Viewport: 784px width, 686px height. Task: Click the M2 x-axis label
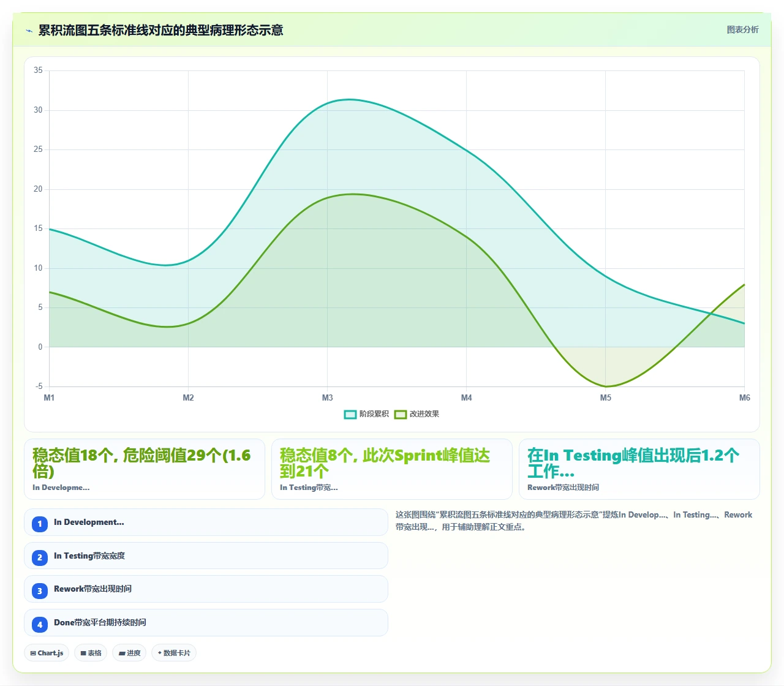[x=188, y=398]
